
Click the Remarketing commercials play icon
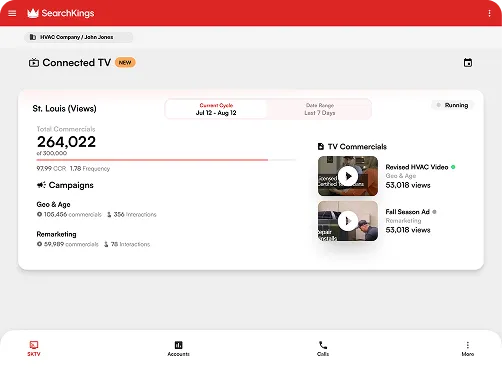39,244
